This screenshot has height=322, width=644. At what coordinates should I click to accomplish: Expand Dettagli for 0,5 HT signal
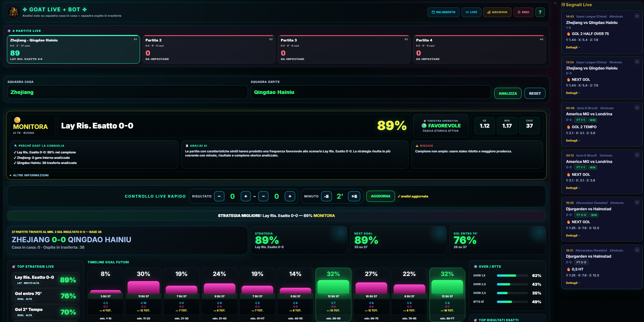573,283
